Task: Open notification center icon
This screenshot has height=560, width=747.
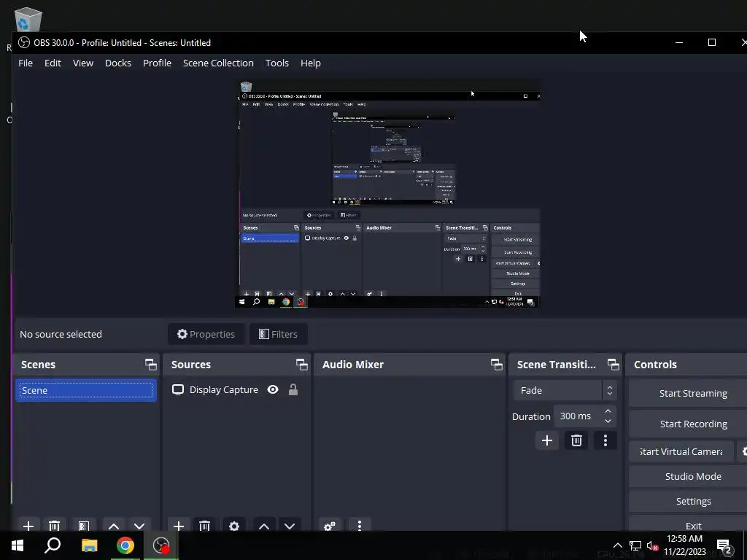Action: tap(724, 546)
